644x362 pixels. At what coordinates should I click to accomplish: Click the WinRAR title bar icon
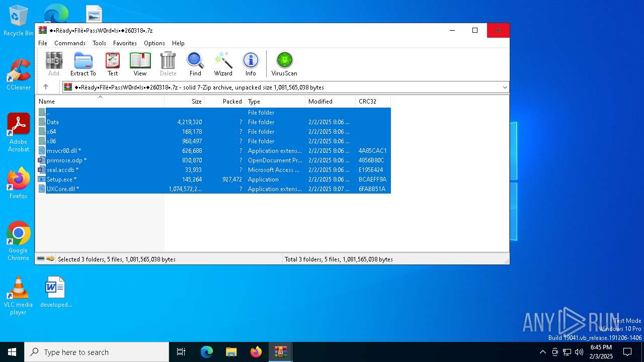pyautogui.click(x=43, y=30)
